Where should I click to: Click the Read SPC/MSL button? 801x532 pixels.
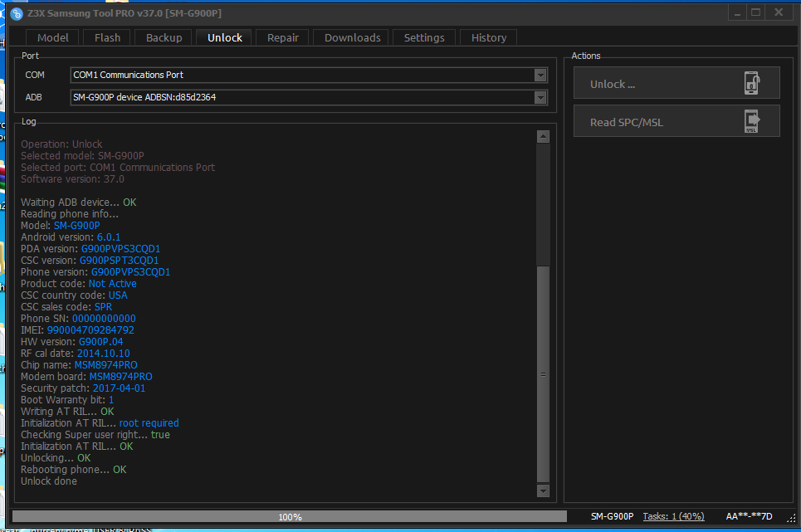(x=676, y=121)
